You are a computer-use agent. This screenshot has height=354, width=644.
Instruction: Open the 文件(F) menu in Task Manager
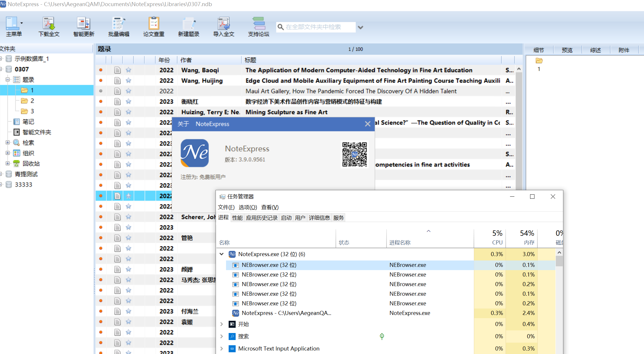pyautogui.click(x=226, y=207)
